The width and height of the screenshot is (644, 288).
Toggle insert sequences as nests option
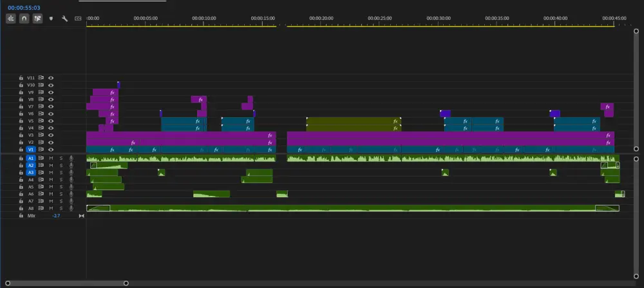point(11,19)
